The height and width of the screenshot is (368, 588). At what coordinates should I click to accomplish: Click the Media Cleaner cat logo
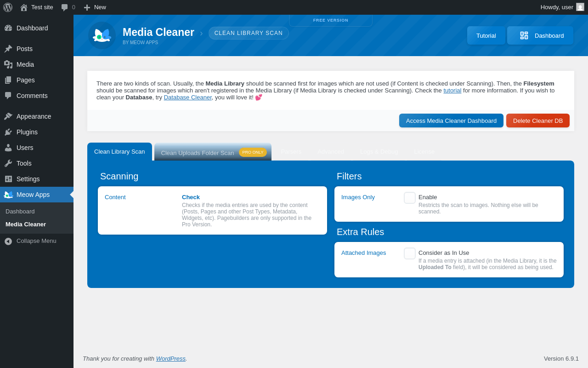coord(102,35)
